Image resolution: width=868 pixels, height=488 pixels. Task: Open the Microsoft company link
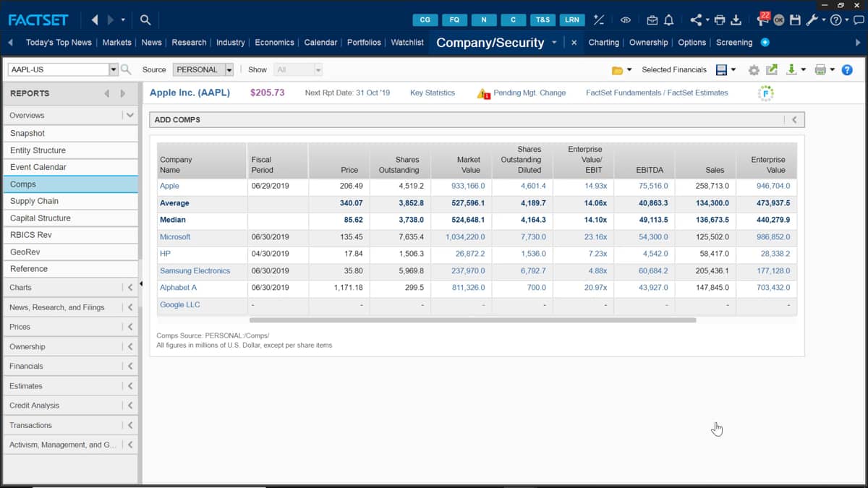click(175, 237)
